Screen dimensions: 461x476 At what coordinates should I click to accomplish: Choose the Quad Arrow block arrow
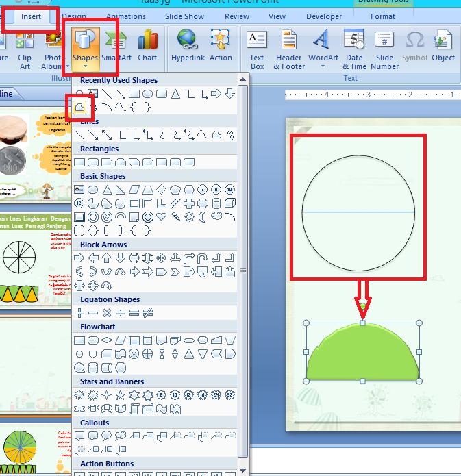[x=161, y=258]
